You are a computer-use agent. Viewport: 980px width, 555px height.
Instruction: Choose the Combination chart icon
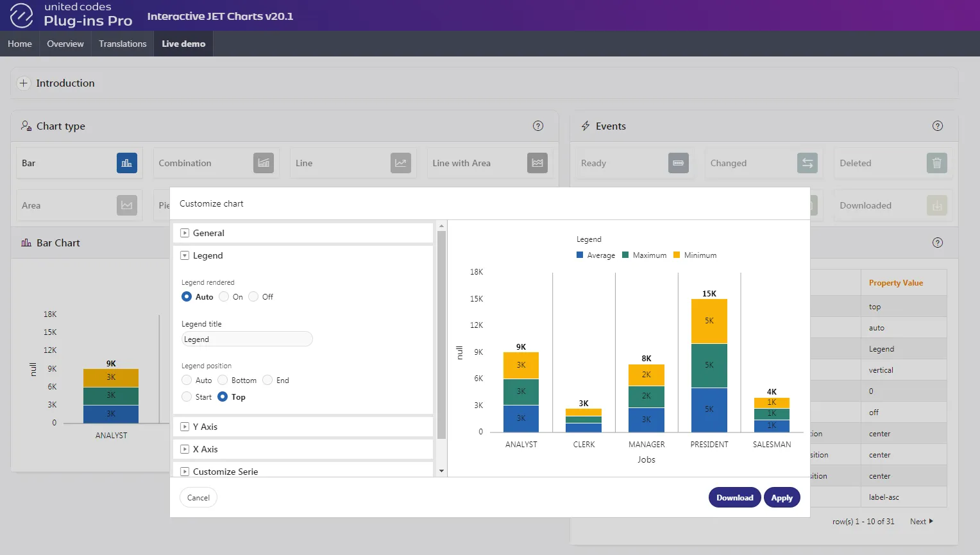264,163
